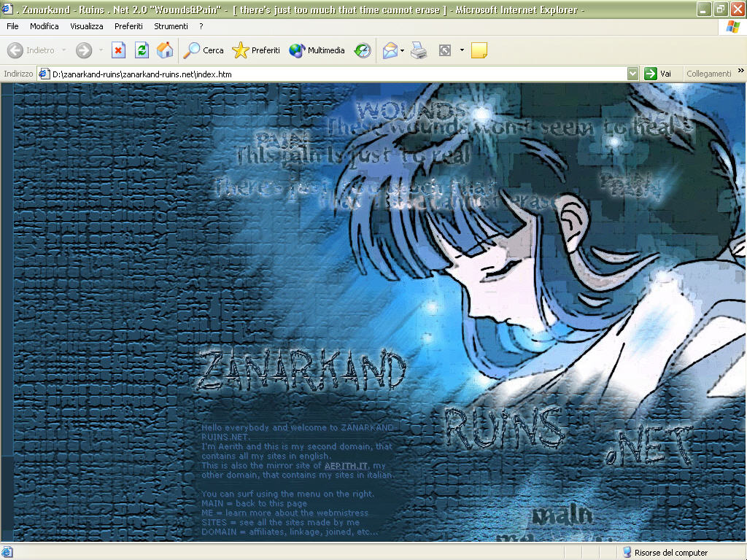Click the mail envelope icon
Screen dimensions: 747x560
(390, 50)
